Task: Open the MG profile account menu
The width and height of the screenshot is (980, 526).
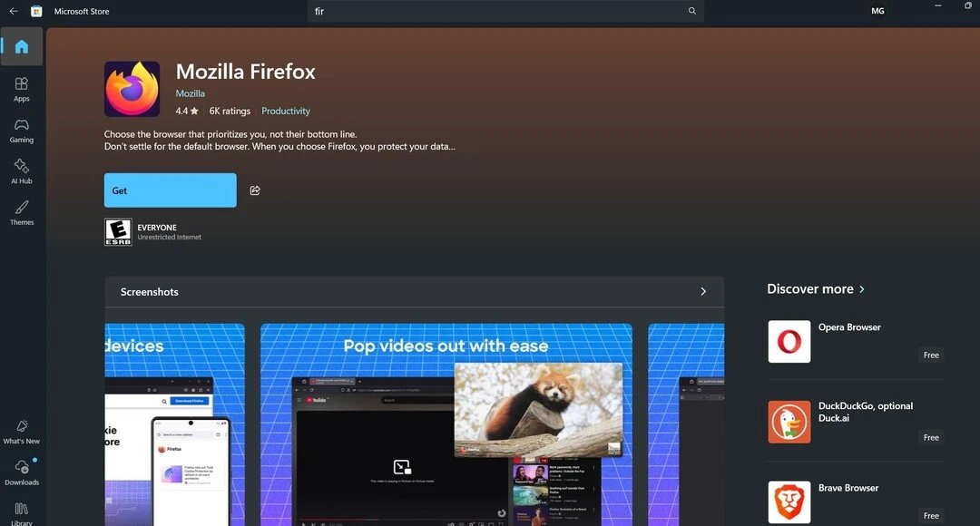Action: click(x=877, y=11)
